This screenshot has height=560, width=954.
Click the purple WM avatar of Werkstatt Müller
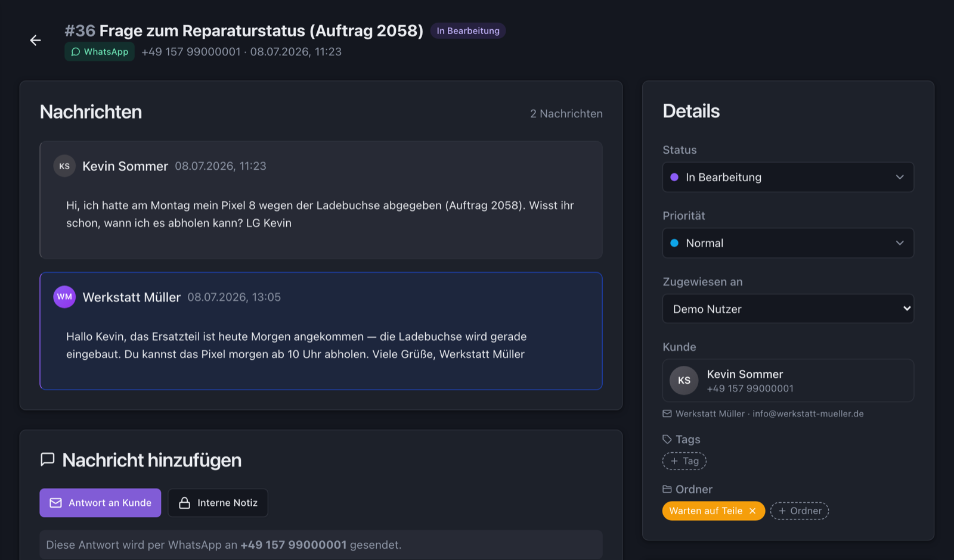coord(64,297)
